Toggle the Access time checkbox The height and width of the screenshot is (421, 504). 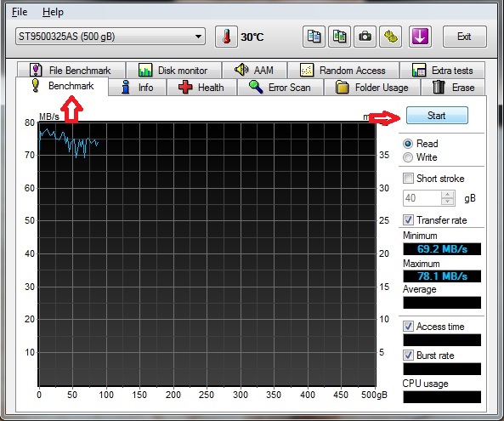(x=408, y=326)
